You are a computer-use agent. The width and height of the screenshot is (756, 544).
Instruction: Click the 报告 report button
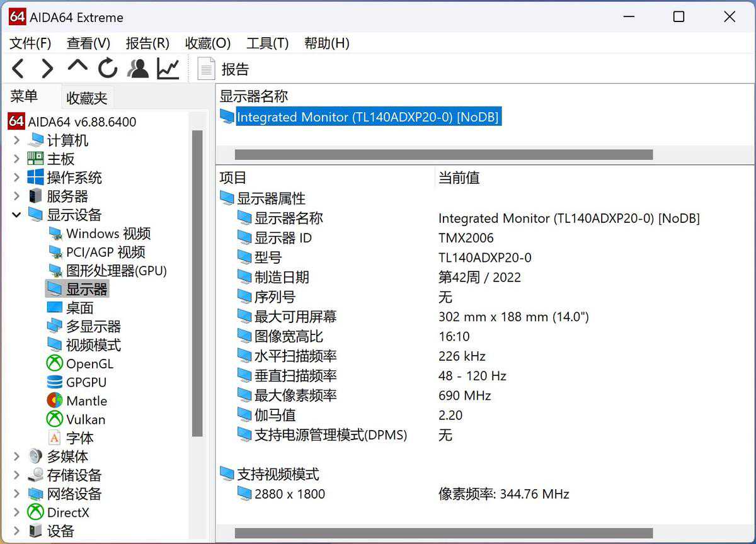point(224,69)
